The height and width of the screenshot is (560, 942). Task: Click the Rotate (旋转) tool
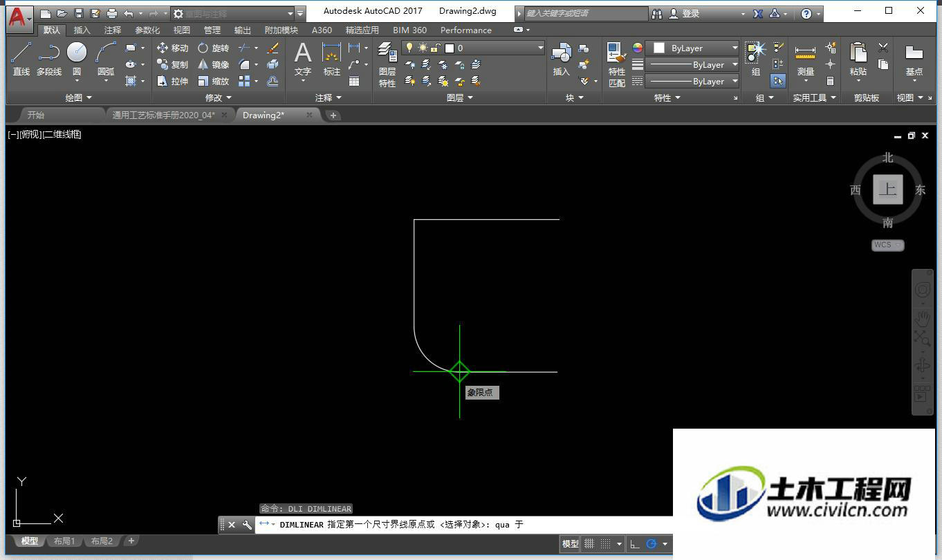pyautogui.click(x=213, y=48)
